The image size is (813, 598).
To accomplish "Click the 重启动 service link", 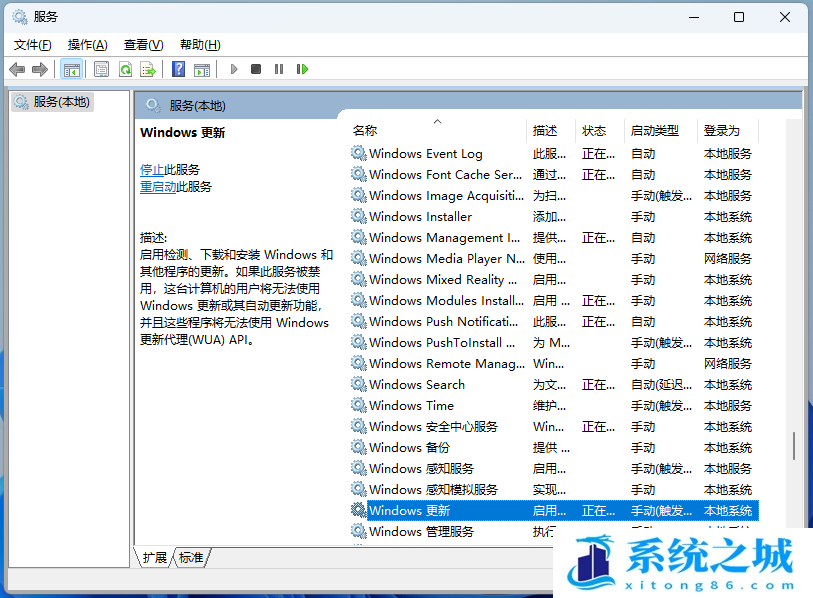I will 158,187.
